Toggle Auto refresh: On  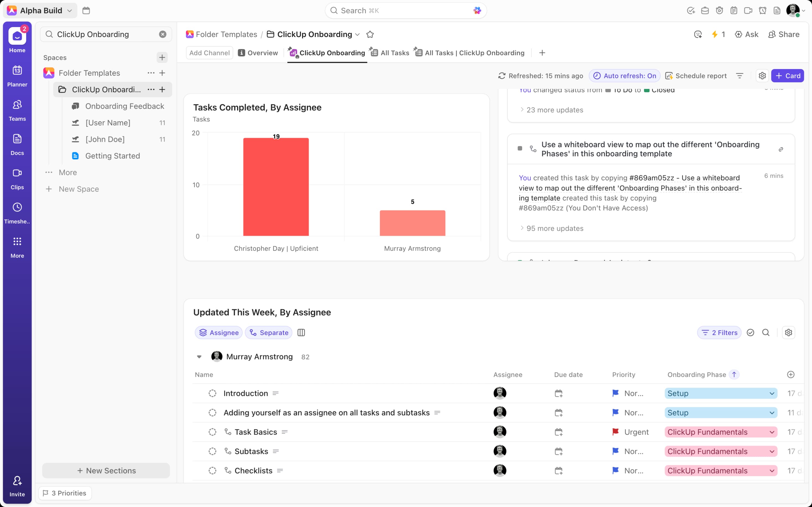624,76
